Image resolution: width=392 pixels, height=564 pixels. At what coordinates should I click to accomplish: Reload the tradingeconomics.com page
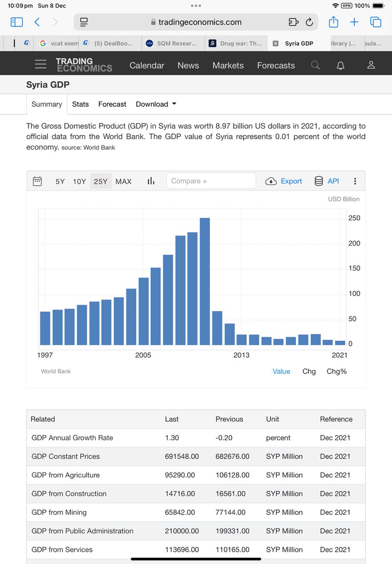[309, 22]
